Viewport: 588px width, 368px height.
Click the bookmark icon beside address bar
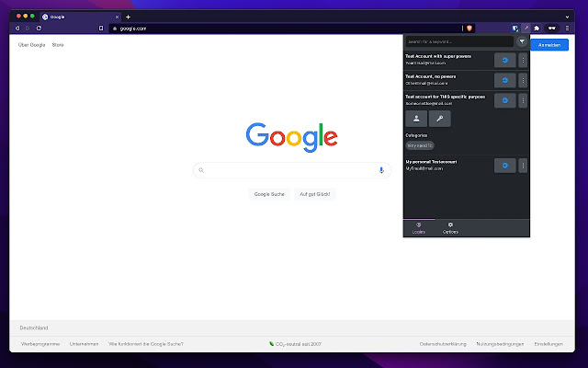click(x=101, y=29)
